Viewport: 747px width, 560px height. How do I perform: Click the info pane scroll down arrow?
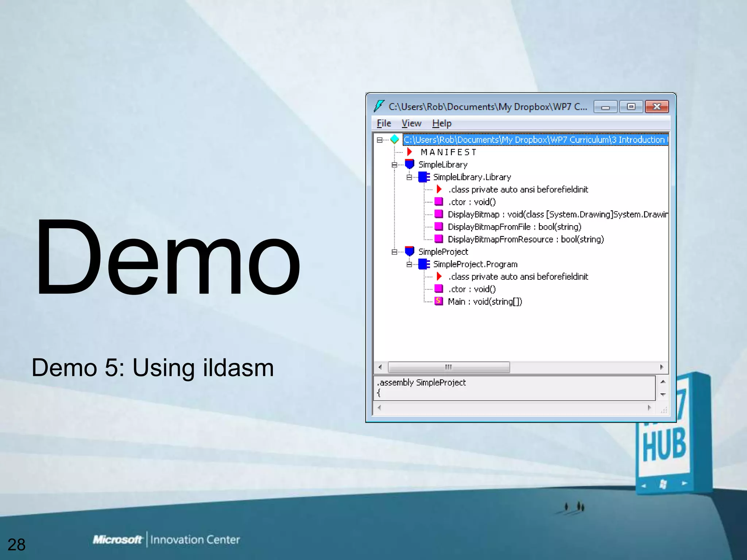tap(663, 394)
